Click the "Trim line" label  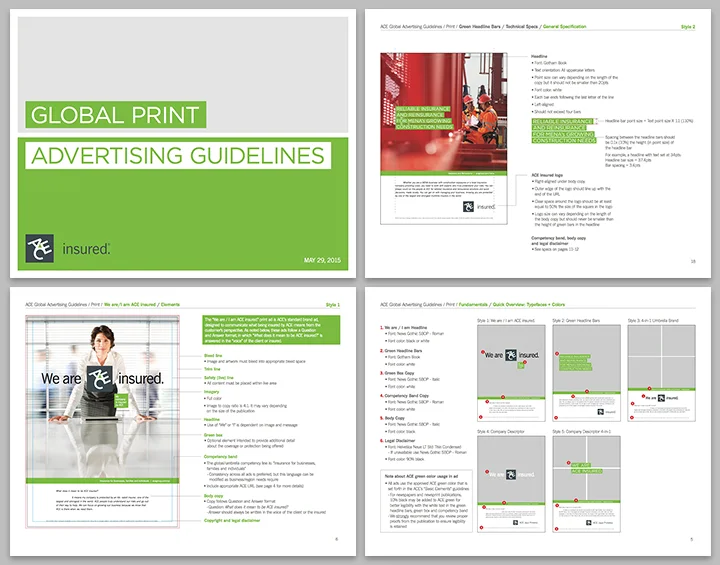[212, 369]
